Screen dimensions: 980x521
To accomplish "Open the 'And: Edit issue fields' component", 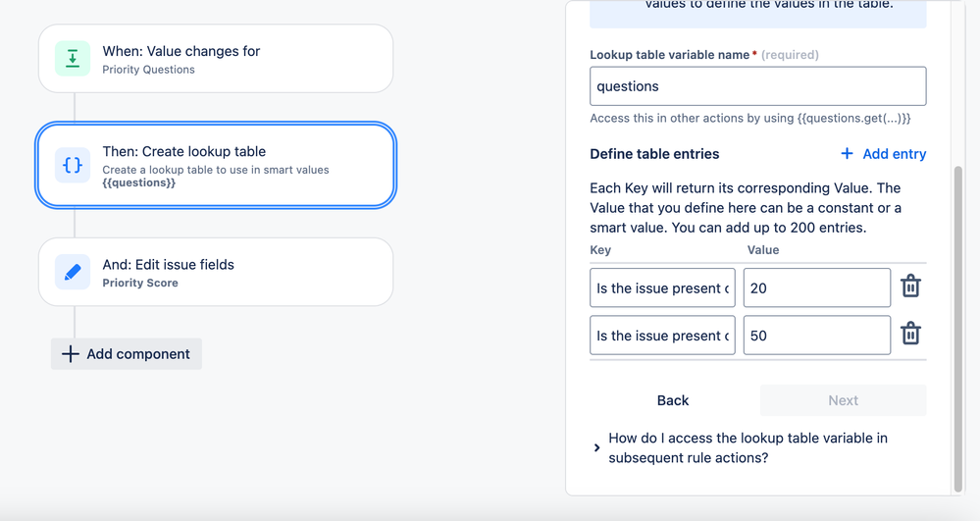I will [216, 272].
